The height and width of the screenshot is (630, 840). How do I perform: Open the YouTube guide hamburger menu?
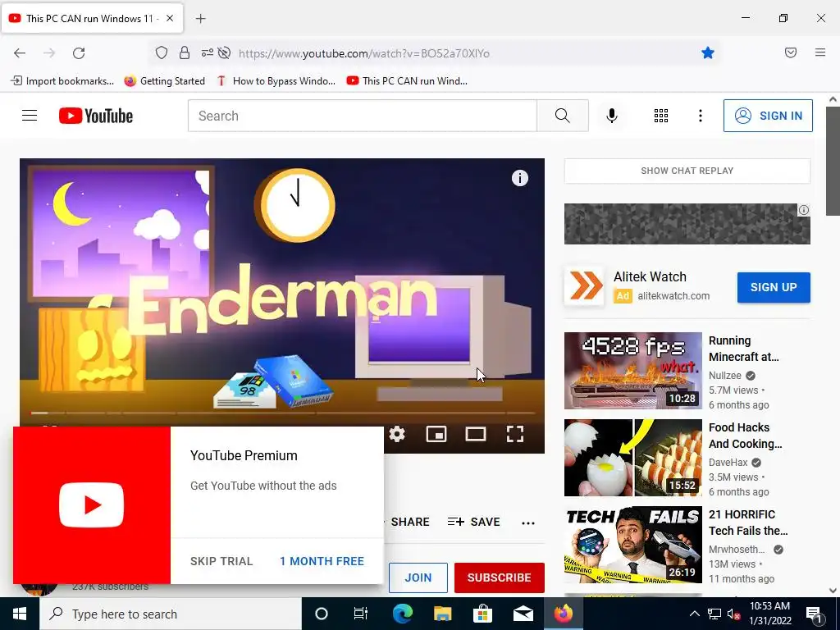pyautogui.click(x=30, y=116)
